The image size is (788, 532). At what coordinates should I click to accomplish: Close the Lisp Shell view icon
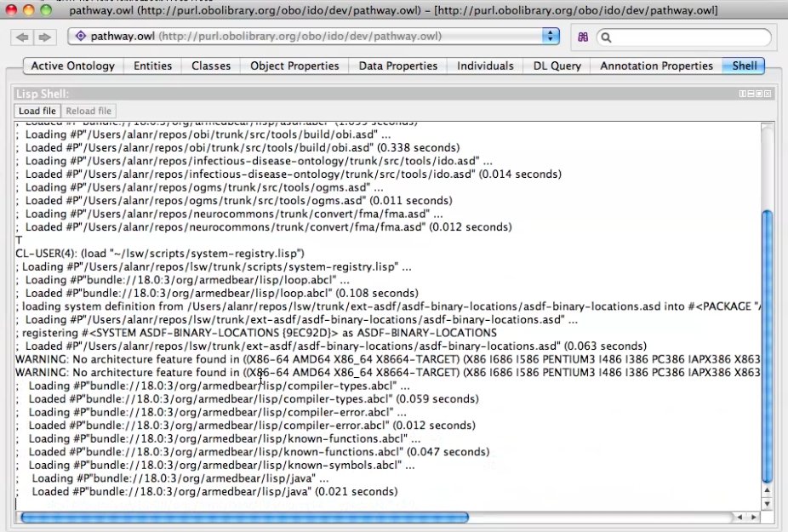[768, 94]
